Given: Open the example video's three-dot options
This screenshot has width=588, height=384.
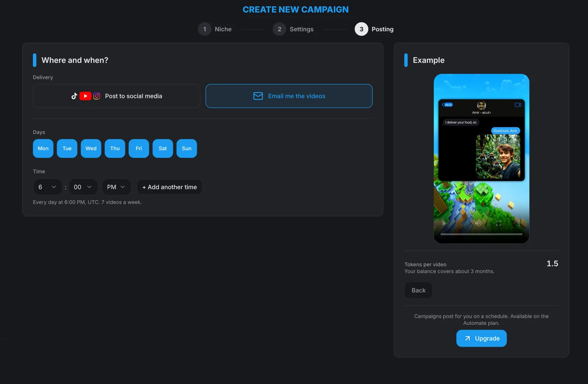Looking at the screenshot, I should (519, 223).
